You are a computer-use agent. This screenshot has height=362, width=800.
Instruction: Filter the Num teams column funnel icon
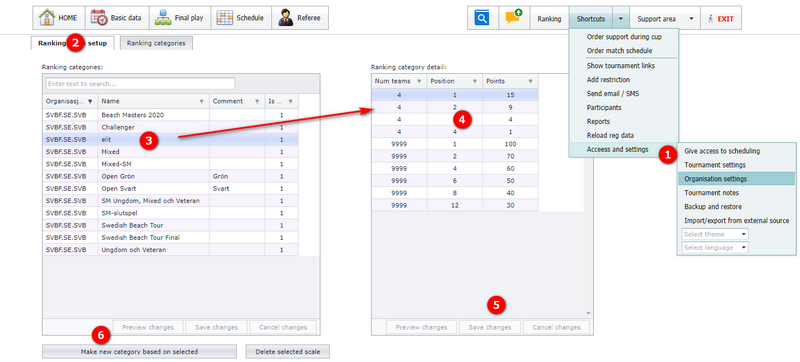pos(419,81)
